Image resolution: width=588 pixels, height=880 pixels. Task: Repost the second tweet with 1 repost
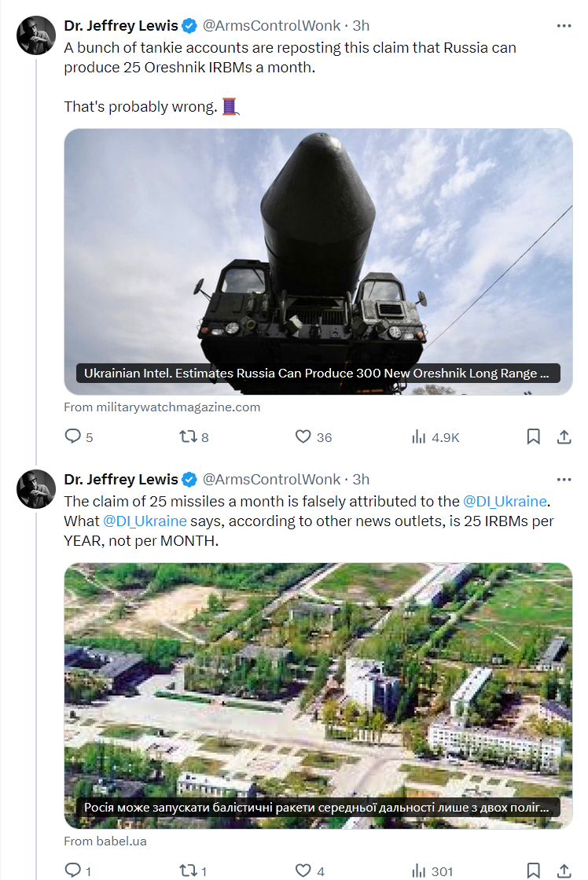coord(189,870)
